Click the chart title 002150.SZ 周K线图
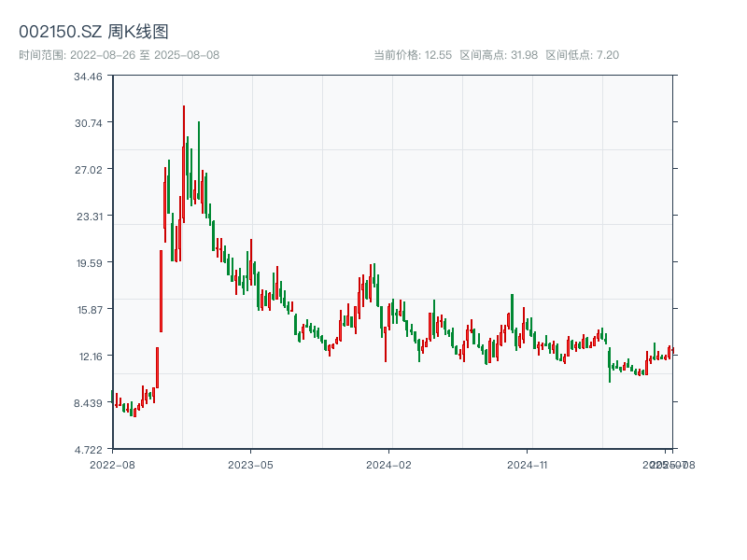Viewport: 747px width, 560px height. point(96,30)
